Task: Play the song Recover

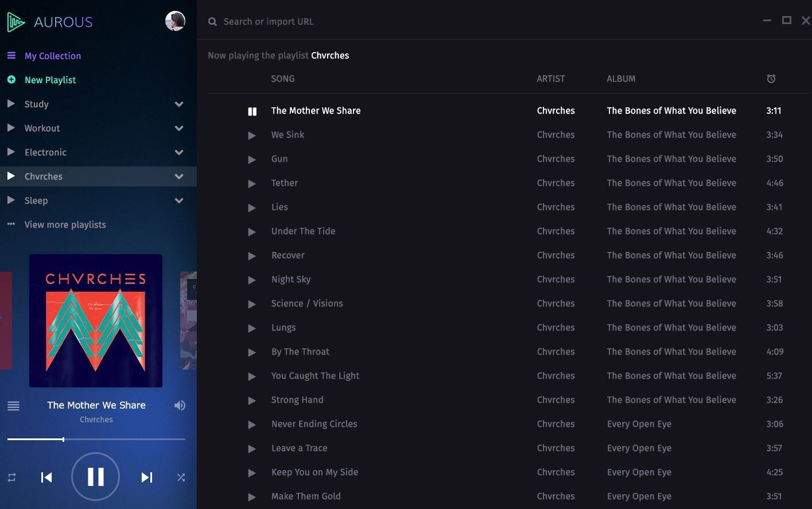Action: click(x=252, y=256)
